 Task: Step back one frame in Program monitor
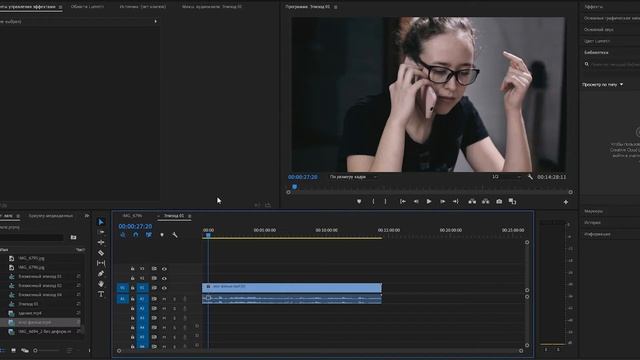[416, 201]
